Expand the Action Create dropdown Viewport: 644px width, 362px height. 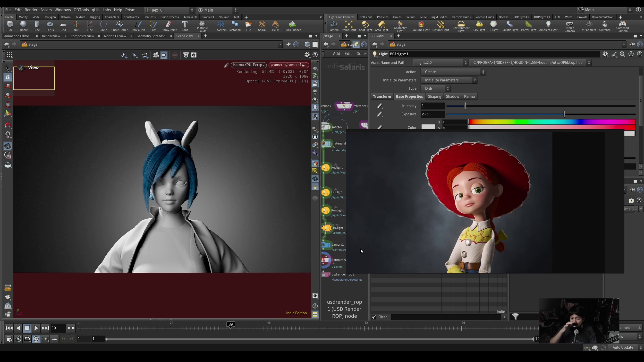pyautogui.click(x=453, y=72)
